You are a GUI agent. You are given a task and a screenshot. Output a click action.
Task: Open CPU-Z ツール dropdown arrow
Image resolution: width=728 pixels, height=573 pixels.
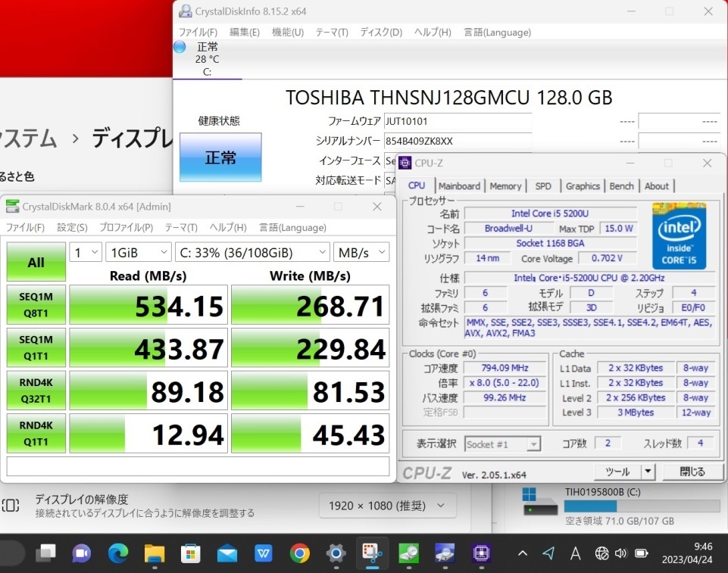tap(648, 472)
